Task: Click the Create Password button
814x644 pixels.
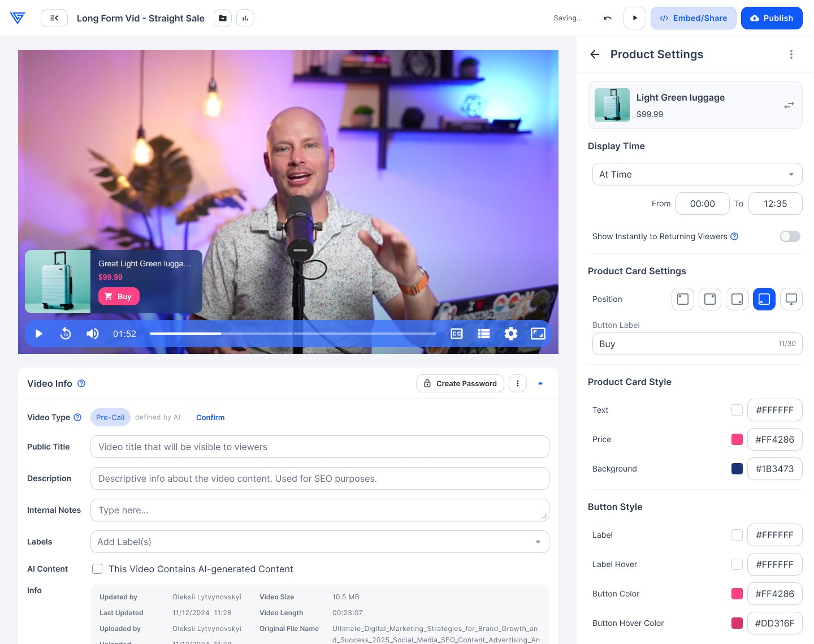Action: 460,383
